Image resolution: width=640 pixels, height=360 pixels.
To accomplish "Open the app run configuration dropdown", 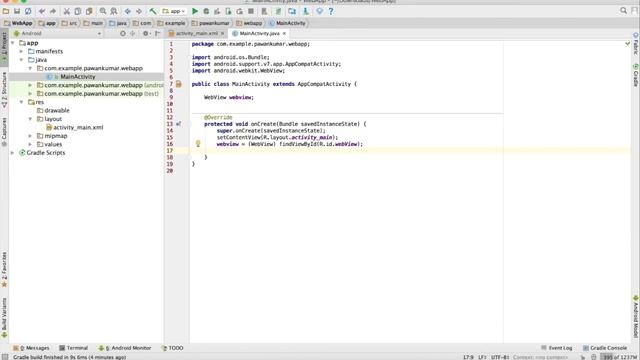I will click(174, 11).
